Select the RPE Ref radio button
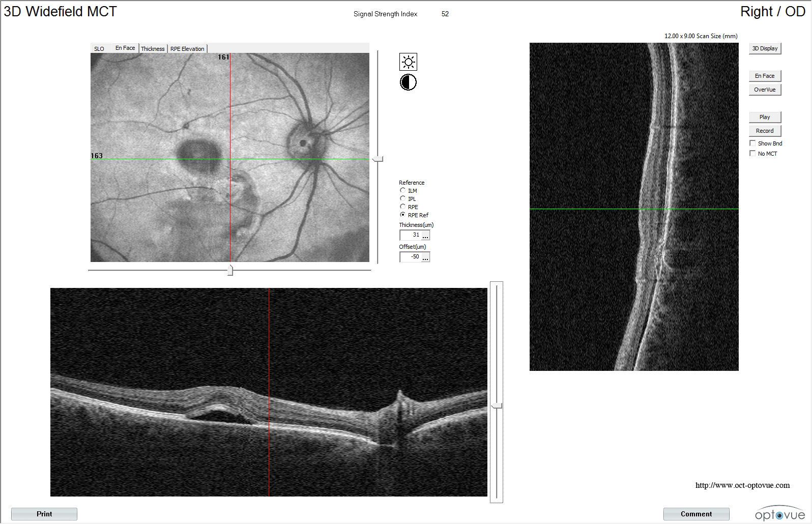 [x=403, y=215]
